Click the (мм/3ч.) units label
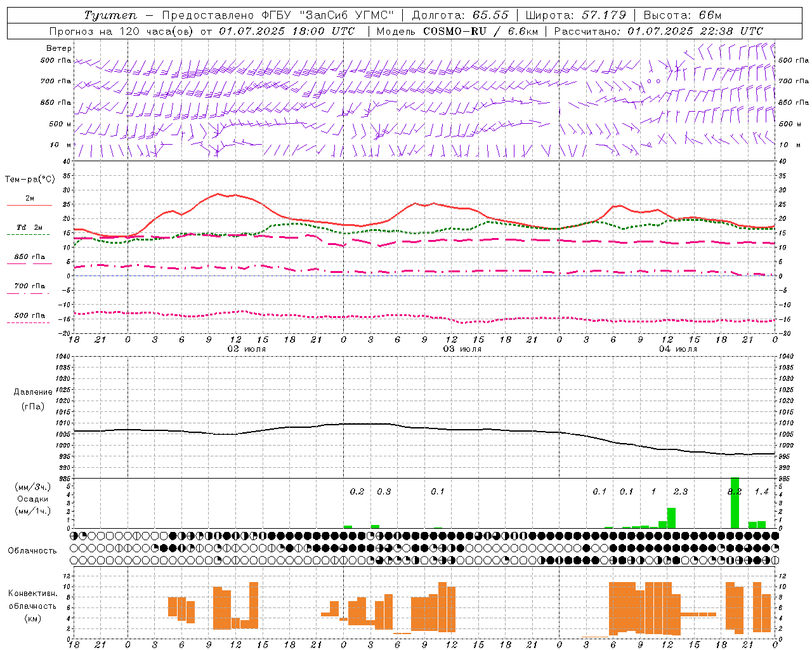 [x=32, y=487]
